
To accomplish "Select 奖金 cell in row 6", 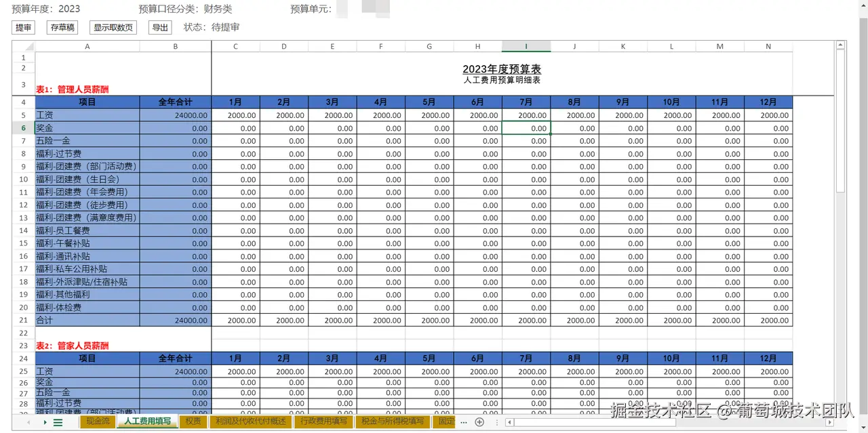I will (x=87, y=128).
